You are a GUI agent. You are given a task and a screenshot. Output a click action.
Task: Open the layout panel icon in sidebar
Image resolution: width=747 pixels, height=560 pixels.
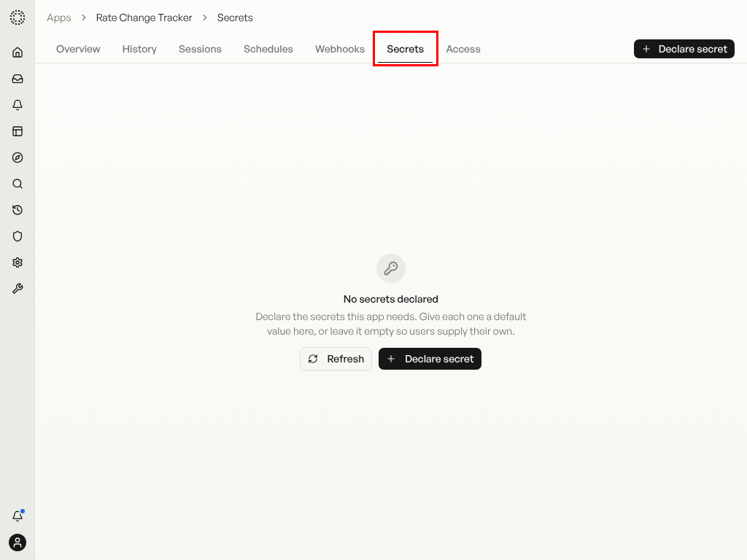pyautogui.click(x=18, y=131)
